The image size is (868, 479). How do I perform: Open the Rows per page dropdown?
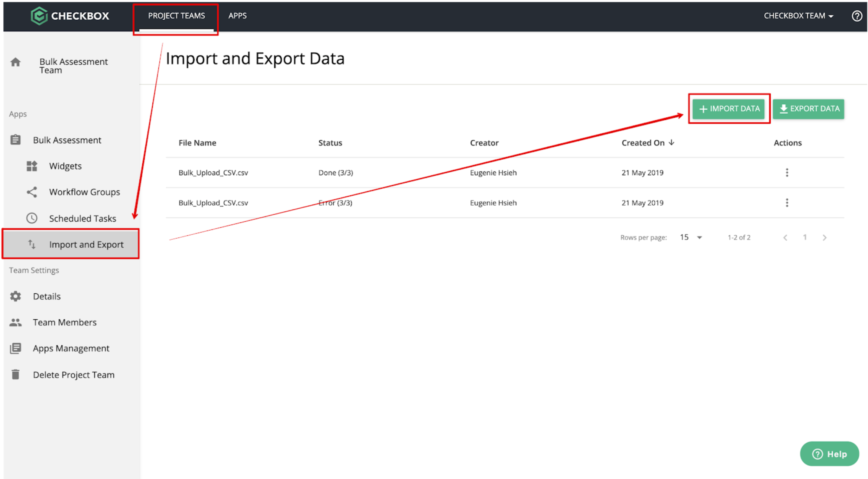click(691, 237)
